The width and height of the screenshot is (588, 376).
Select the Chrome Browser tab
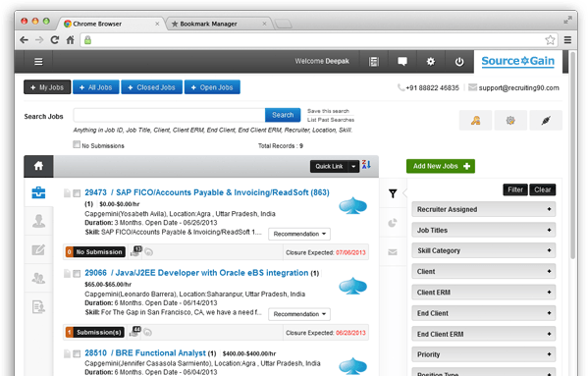111,24
